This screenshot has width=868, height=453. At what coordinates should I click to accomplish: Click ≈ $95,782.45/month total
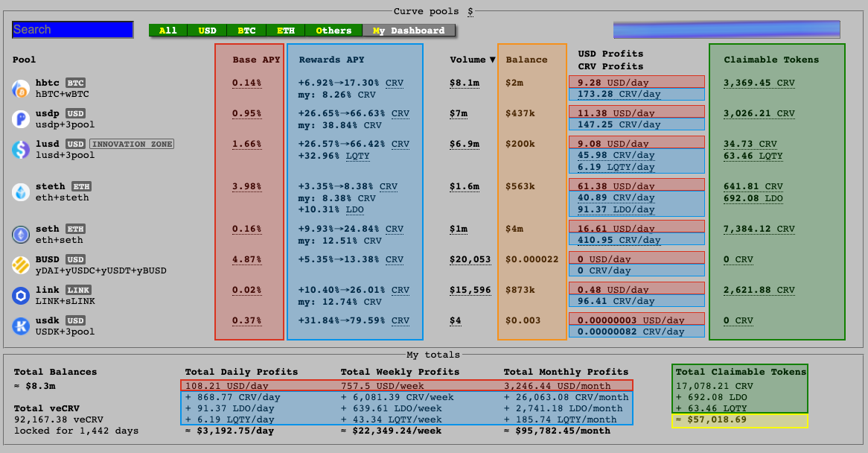557,431
